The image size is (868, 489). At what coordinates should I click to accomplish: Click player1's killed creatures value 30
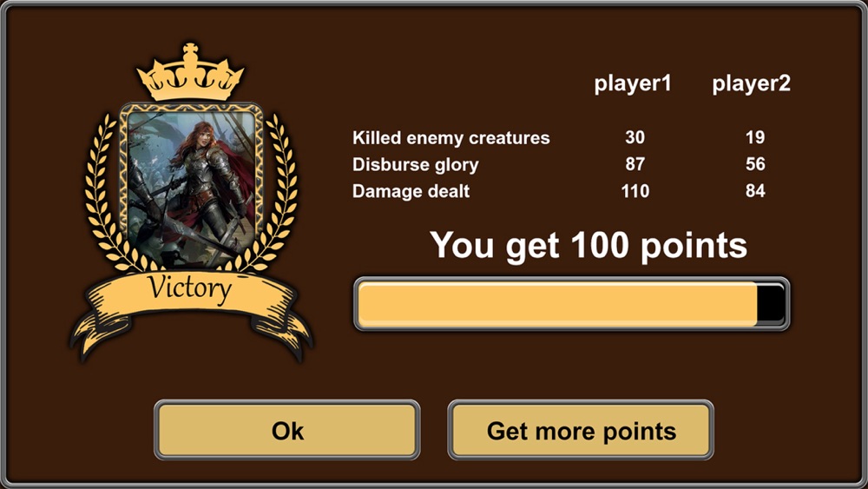[635, 137]
